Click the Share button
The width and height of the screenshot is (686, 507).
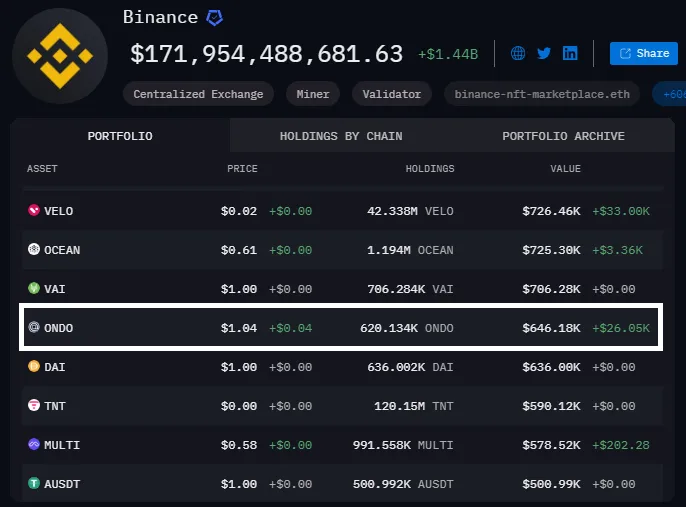pos(644,53)
